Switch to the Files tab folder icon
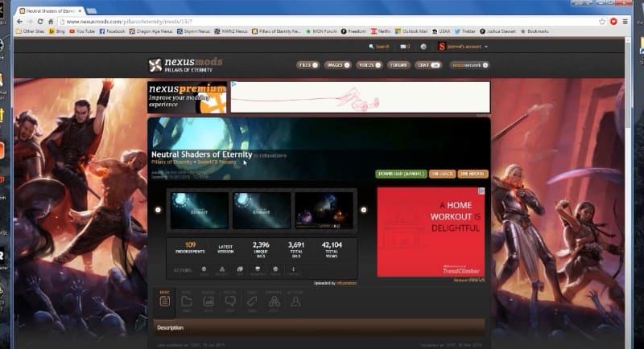644x349 pixels. tap(187, 302)
